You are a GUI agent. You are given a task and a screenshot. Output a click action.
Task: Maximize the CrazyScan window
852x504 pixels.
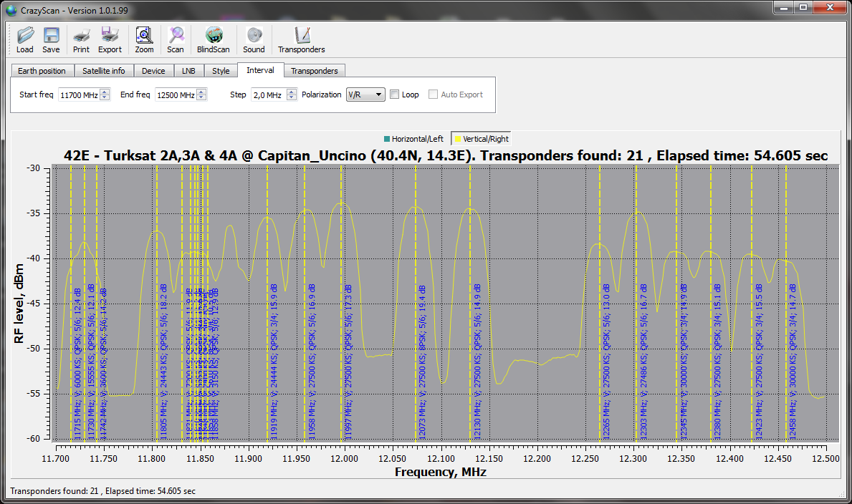(x=803, y=7)
